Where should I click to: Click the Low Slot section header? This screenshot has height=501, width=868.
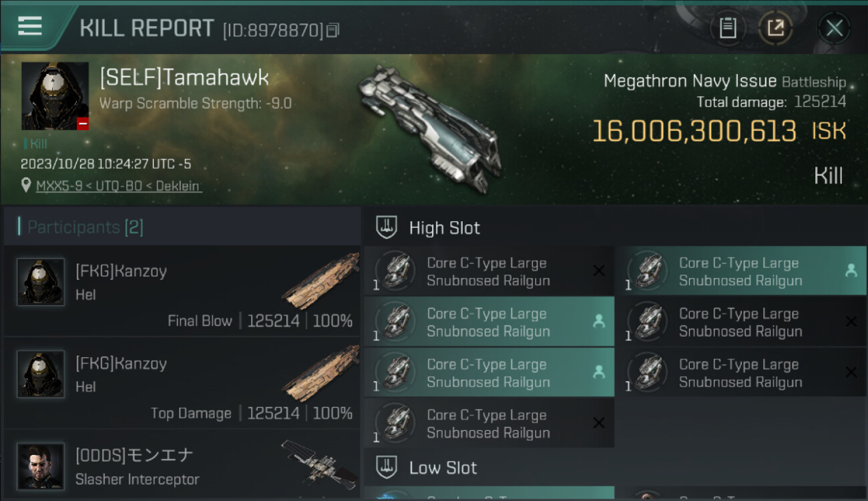(443, 468)
